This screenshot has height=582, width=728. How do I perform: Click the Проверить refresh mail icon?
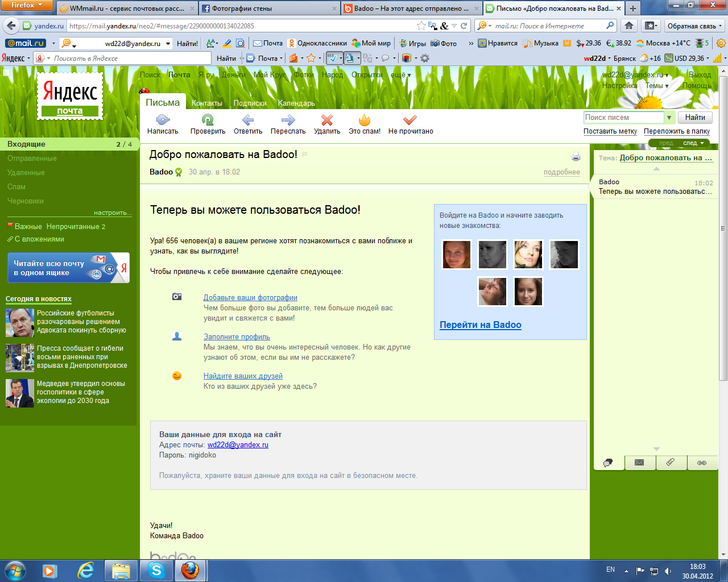pos(208,119)
